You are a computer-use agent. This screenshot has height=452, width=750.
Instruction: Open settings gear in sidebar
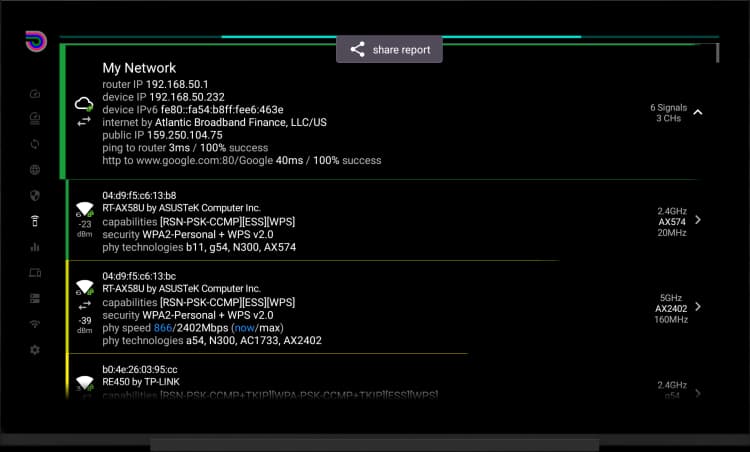35,350
